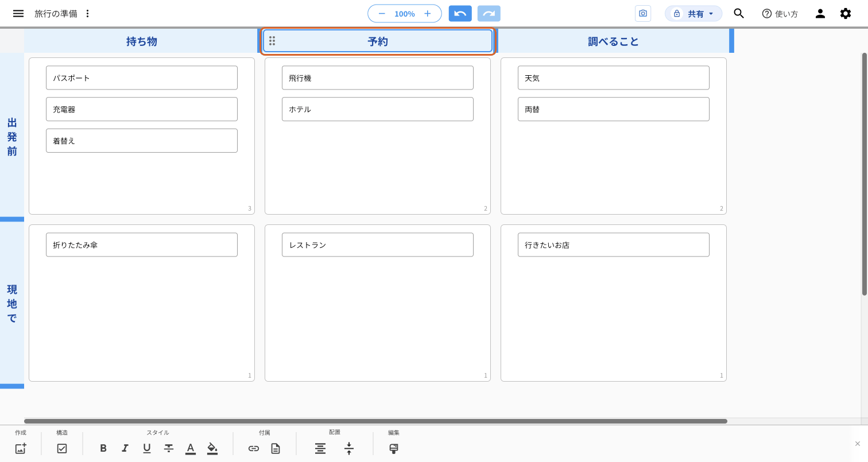Screen dimensions: 868x462
Task: Open the user account icon
Action: (820, 13)
